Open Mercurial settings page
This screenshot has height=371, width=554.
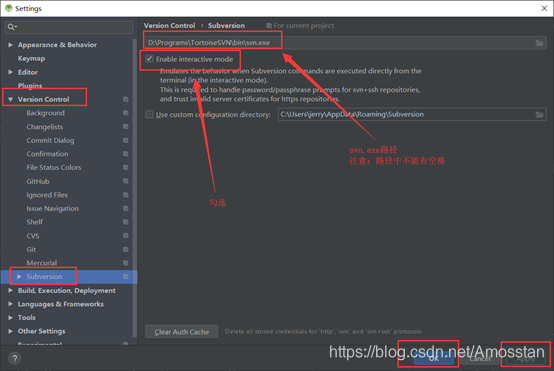(x=42, y=263)
